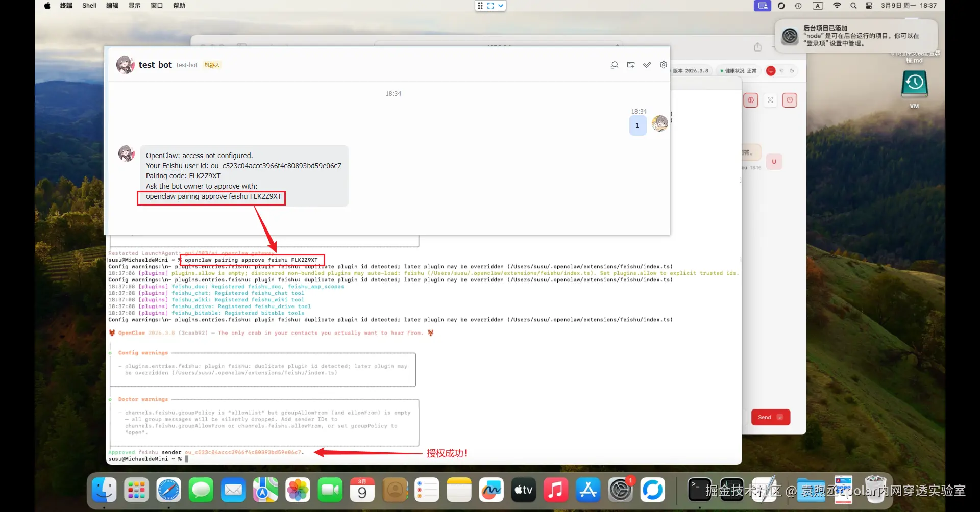
Task: Open App Store from the Dock
Action: tap(588, 490)
